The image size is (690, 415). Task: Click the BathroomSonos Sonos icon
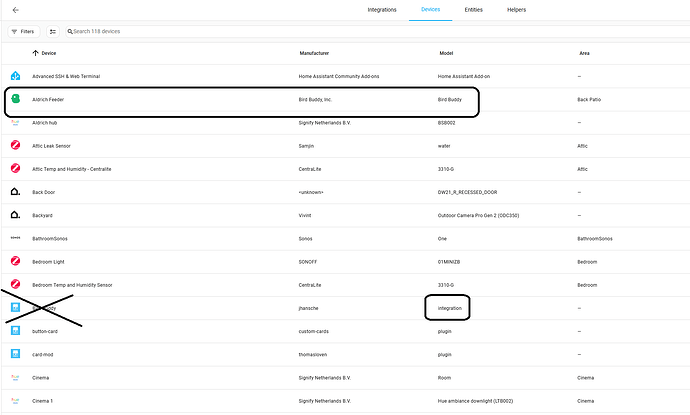click(15, 238)
